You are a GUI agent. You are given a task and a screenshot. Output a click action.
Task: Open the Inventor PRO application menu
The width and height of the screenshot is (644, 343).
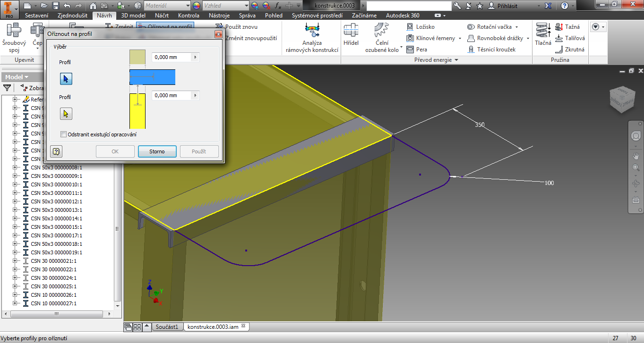[x=9, y=9]
